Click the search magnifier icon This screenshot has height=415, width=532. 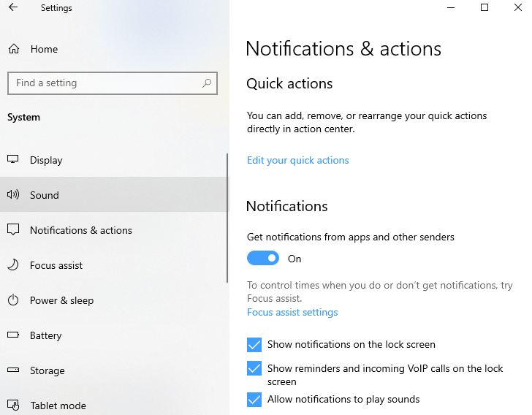(207, 83)
